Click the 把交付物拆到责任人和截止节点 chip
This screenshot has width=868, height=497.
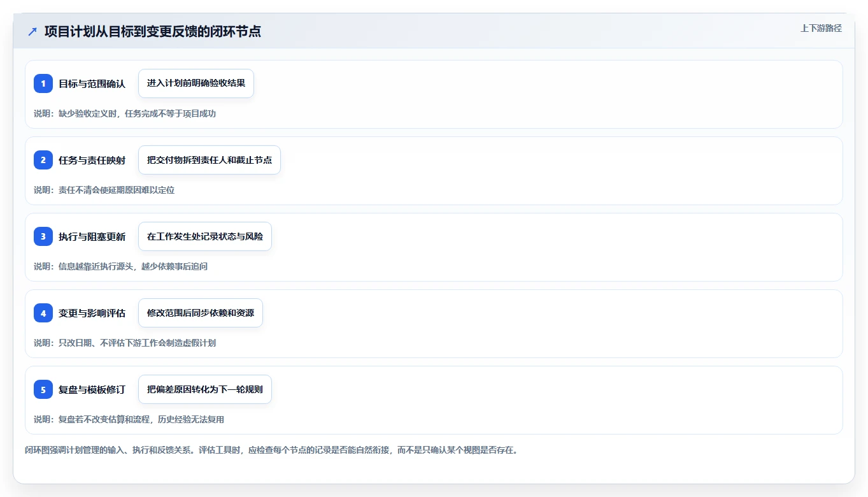pos(210,160)
